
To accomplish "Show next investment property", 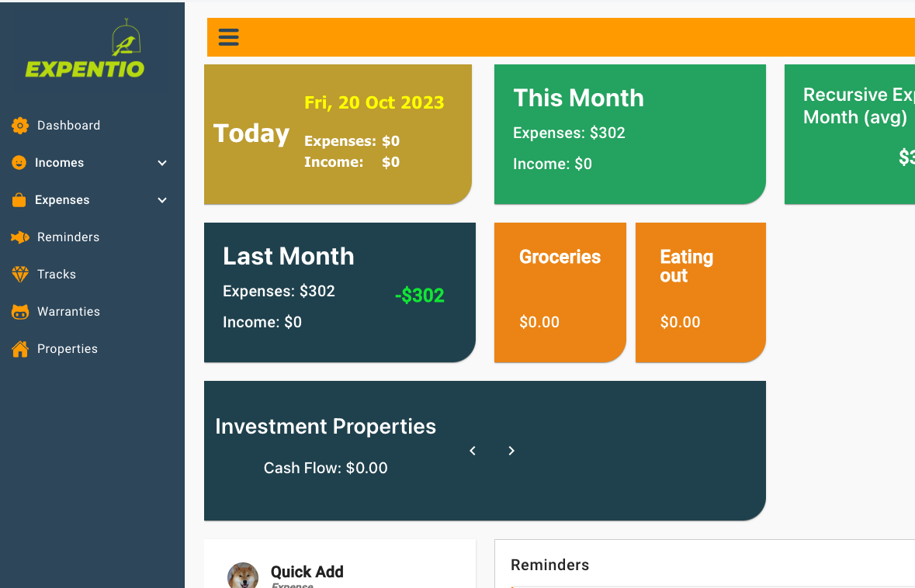I will coord(511,451).
